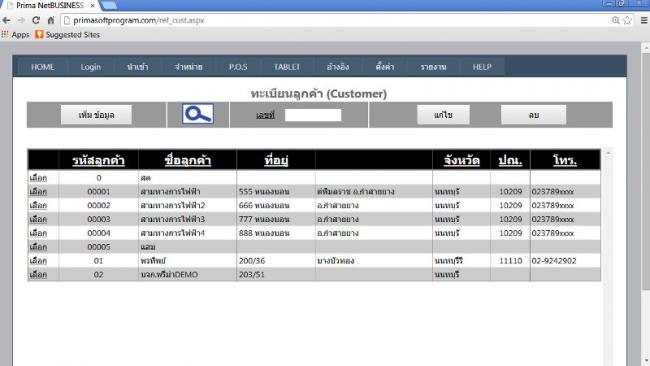
Task: Bookmark page with star icon
Action: click(628, 20)
